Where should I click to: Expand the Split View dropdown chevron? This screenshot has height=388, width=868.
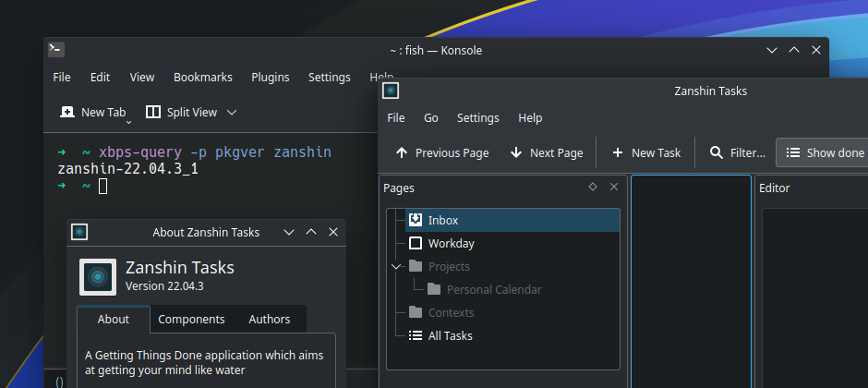point(232,113)
